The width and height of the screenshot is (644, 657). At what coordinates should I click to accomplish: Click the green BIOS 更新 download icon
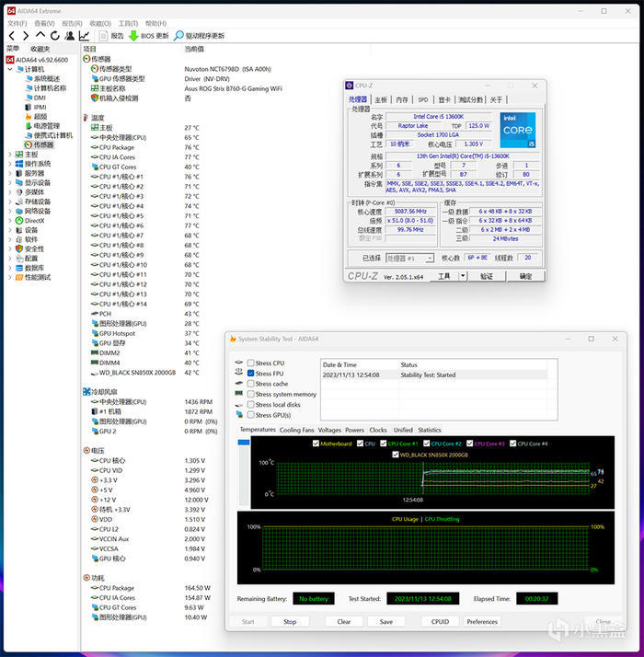(133, 36)
